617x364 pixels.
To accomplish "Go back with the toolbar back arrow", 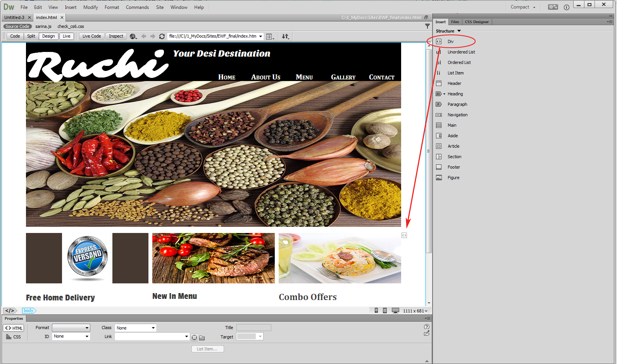I will (144, 36).
